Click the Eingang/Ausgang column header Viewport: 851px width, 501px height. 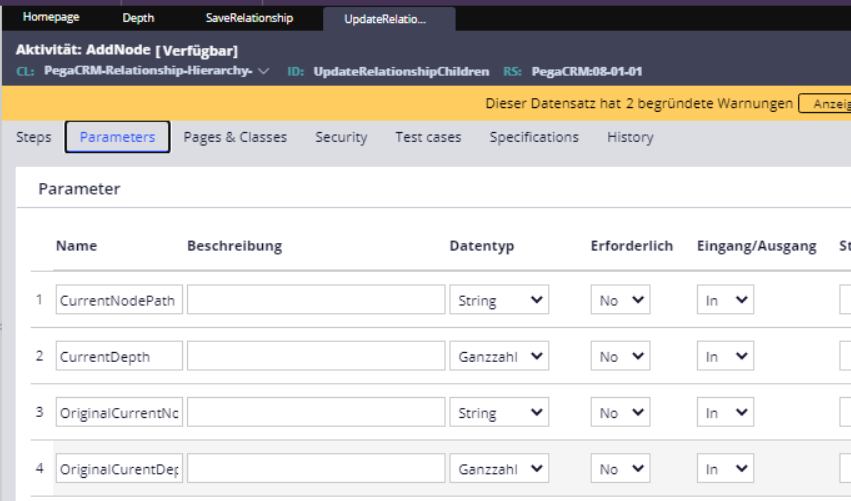[757, 246]
